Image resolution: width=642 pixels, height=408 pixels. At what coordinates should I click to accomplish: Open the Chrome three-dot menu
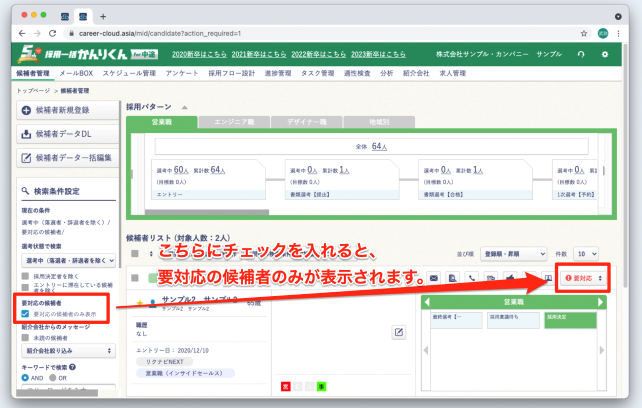coord(618,34)
